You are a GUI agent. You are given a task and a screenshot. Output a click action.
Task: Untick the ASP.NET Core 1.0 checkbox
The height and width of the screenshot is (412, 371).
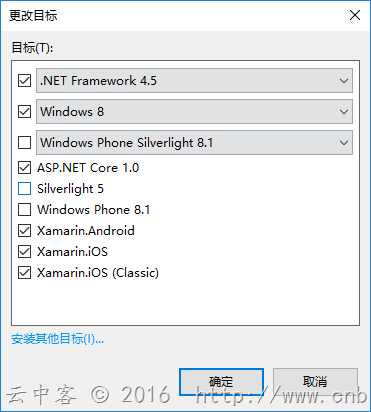pos(24,168)
